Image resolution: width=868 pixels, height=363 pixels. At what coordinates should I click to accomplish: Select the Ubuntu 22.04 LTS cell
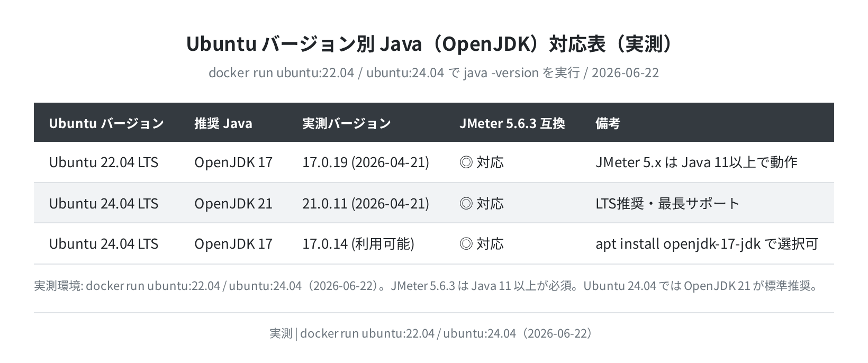coord(103,162)
